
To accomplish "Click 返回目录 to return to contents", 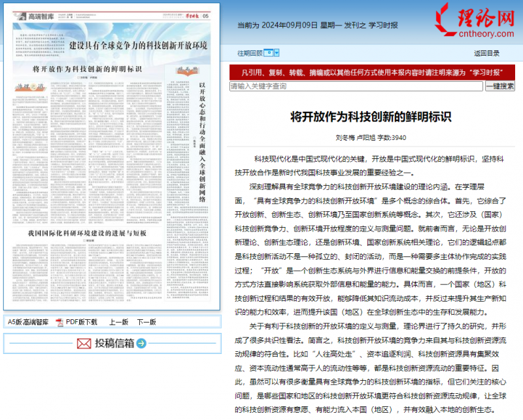I will point(486,53).
